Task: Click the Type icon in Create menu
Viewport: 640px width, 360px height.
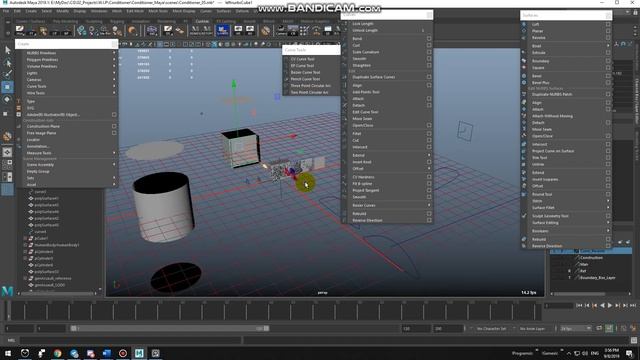Action: (x=19, y=101)
